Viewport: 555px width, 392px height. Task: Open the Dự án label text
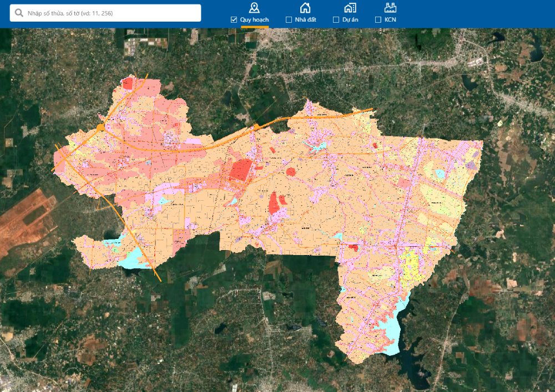pos(350,20)
